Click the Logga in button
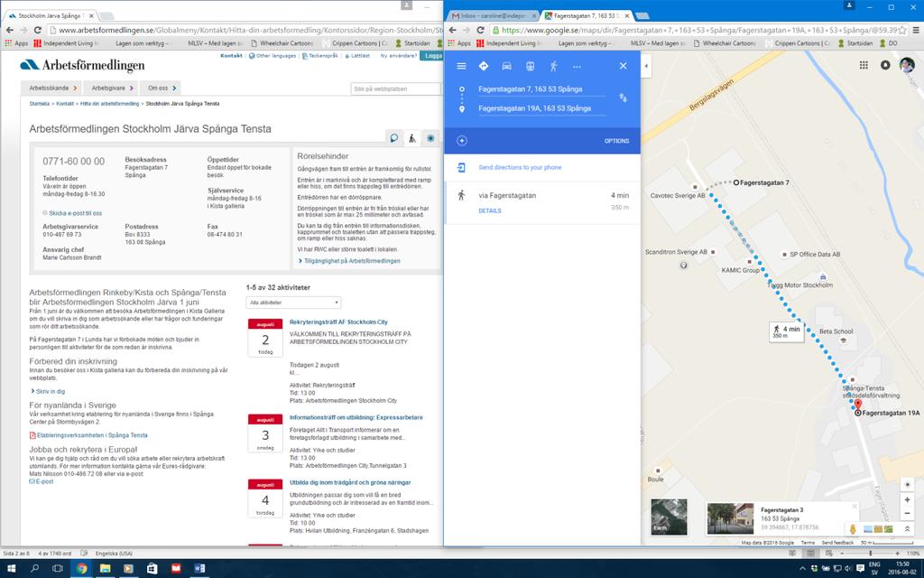 pyautogui.click(x=432, y=55)
